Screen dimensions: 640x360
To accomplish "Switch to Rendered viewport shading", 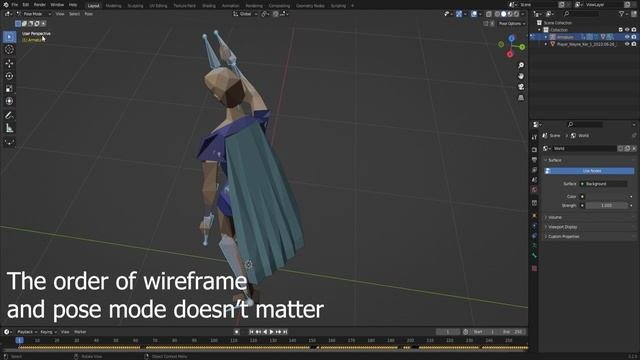I will pyautogui.click(x=516, y=14).
